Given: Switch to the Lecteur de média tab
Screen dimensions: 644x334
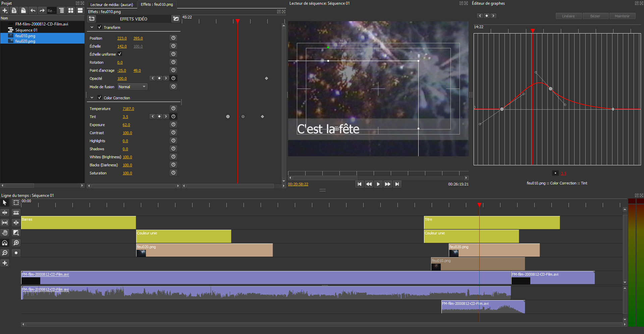Looking at the screenshot, I should pos(112,4).
